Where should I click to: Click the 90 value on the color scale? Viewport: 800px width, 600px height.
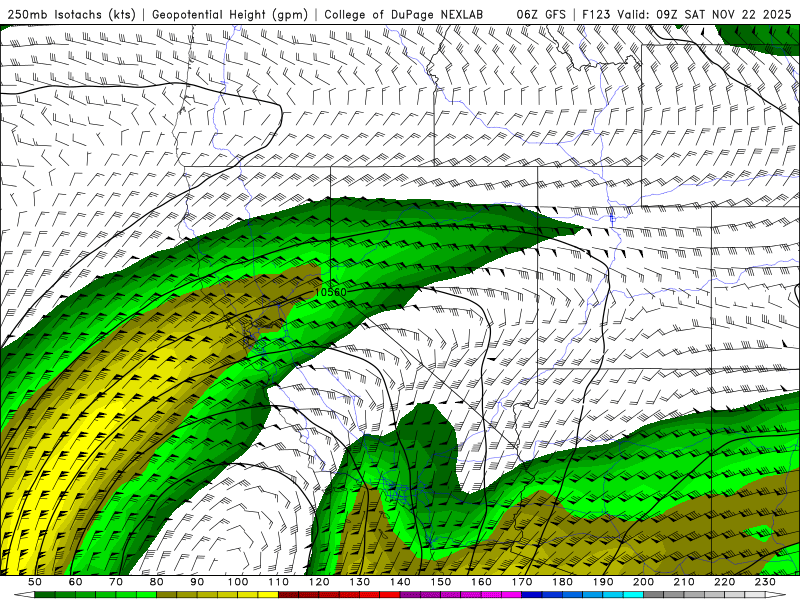click(197, 582)
